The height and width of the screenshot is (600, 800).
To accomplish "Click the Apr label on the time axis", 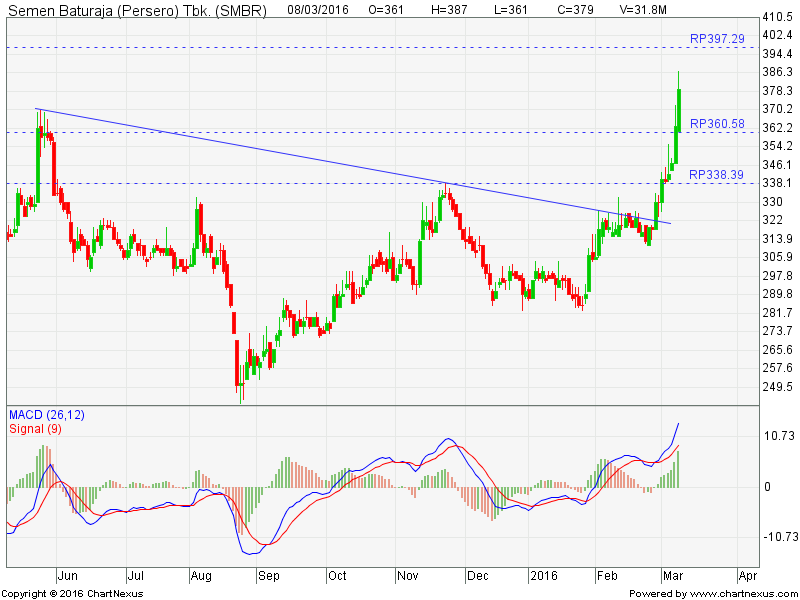I will click(x=748, y=577).
